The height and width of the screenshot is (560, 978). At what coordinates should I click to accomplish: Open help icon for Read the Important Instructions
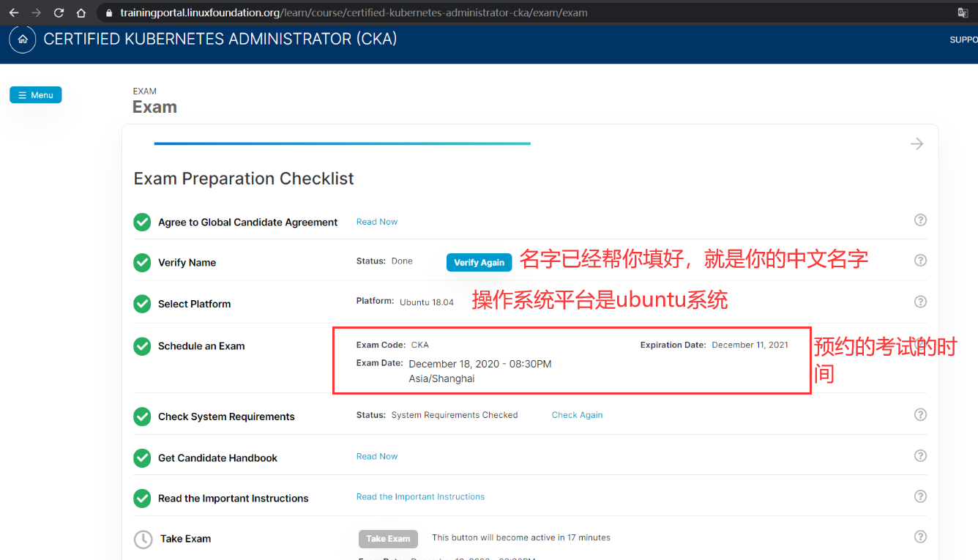click(x=921, y=496)
